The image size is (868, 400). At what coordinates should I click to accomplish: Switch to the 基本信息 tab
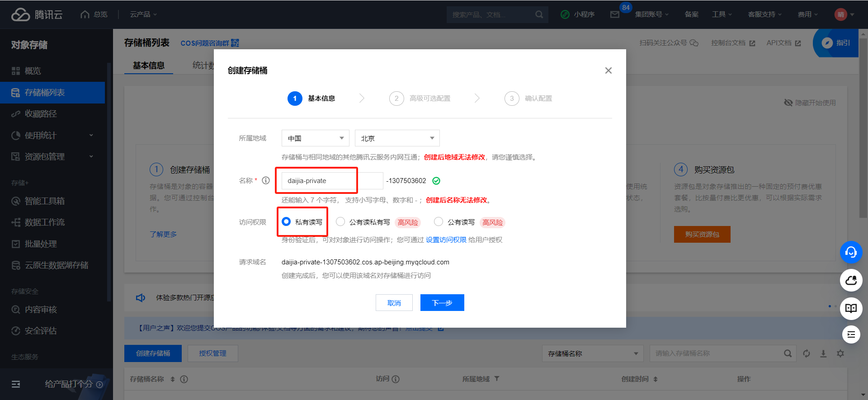point(149,66)
